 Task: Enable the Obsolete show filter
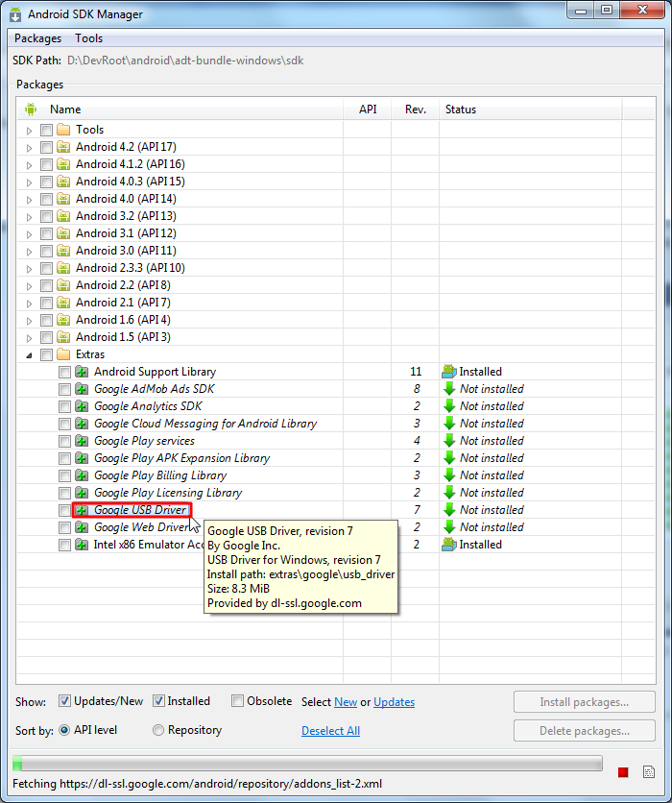[x=237, y=701]
